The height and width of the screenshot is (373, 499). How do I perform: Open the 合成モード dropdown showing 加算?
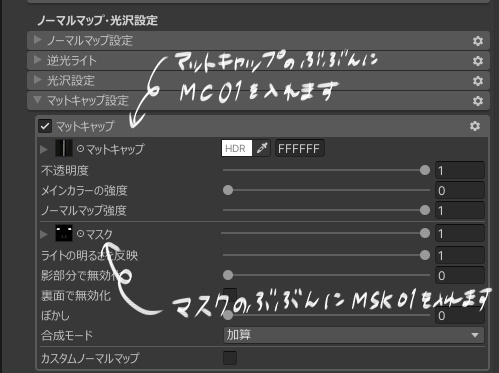[x=353, y=335]
